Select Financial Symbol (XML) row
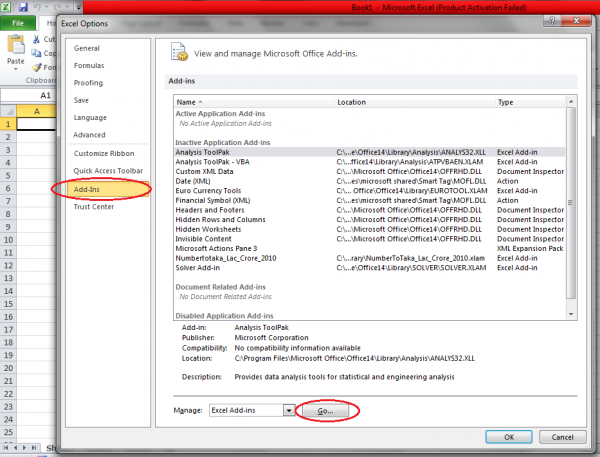600x457 pixels. (x=370, y=200)
